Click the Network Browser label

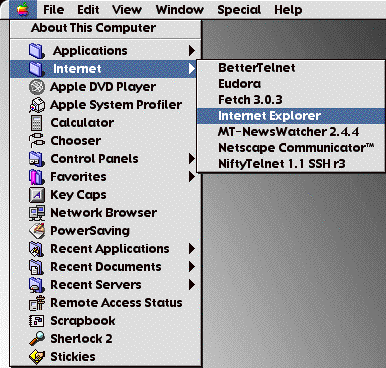click(103, 213)
